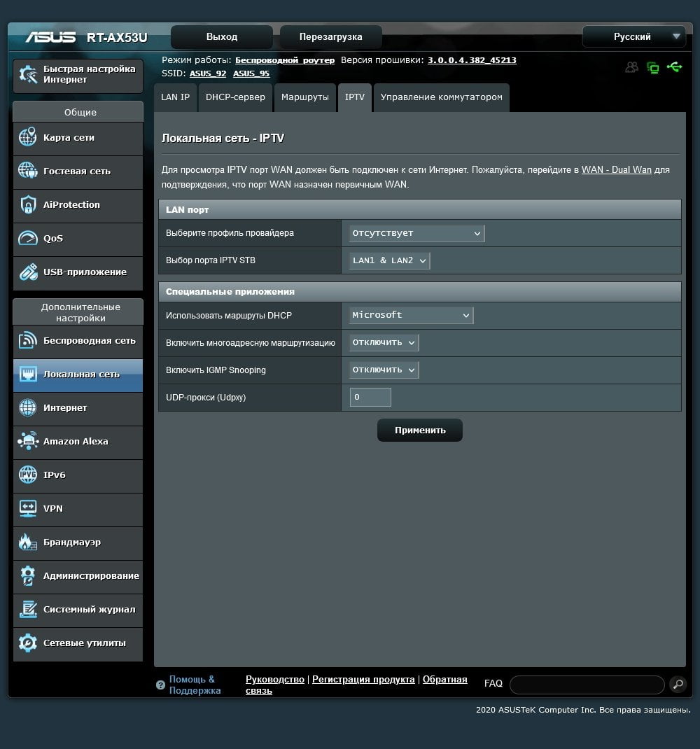The width and height of the screenshot is (700, 749).
Task: Open the Регистрация продукта link
Action: 363,679
